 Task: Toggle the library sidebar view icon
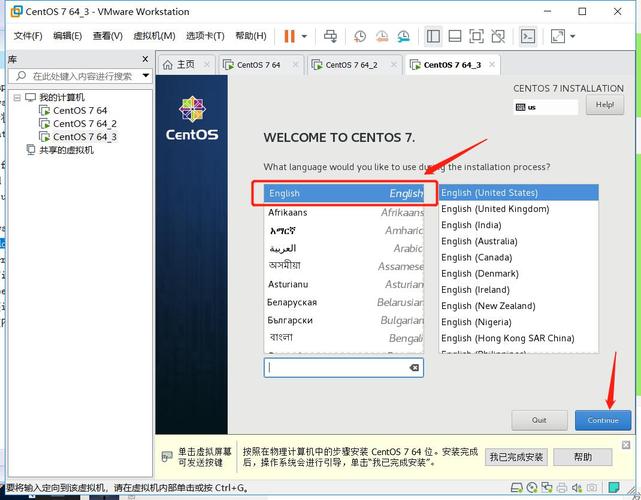(x=433, y=36)
